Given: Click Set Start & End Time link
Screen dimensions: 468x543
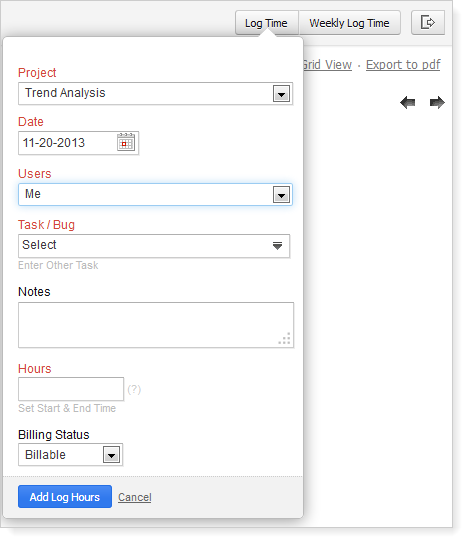Looking at the screenshot, I should pyautogui.click(x=67, y=408).
